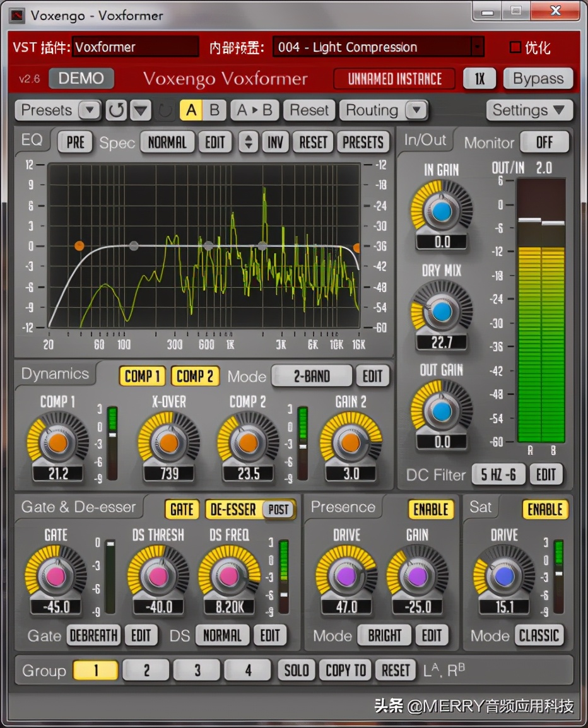The image size is (588, 728).
Task: Expand the internal preset list 004 - Light Compression
Action: (477, 47)
